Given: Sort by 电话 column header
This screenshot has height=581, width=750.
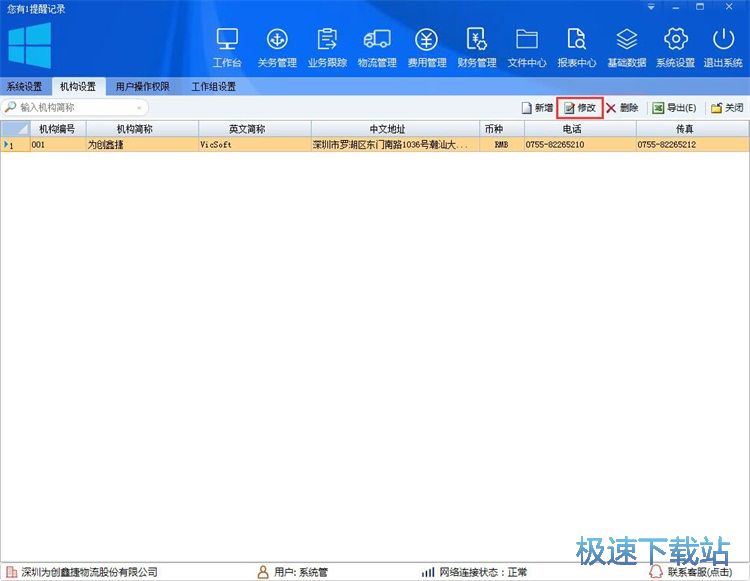Looking at the screenshot, I should pos(580,129).
